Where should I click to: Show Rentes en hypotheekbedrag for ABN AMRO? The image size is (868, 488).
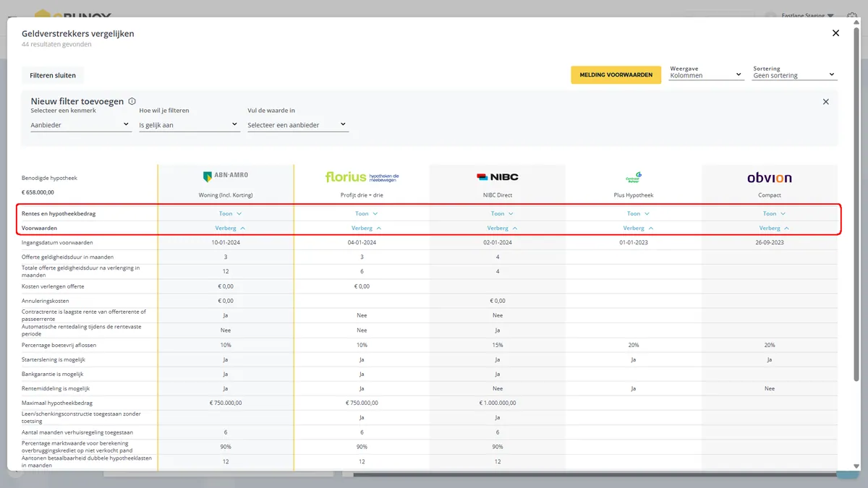(x=230, y=214)
